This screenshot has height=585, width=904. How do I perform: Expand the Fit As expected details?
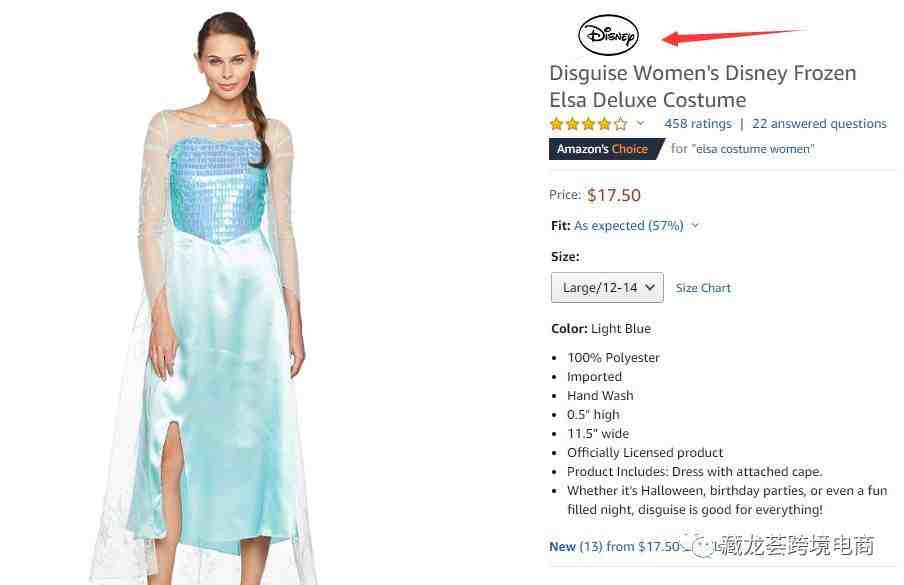628,225
